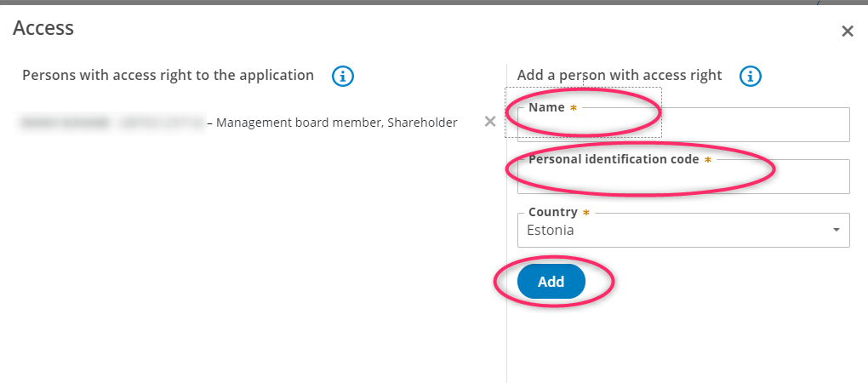This screenshot has height=383, width=868.
Task: Focus the Name input field
Action: pos(683,124)
